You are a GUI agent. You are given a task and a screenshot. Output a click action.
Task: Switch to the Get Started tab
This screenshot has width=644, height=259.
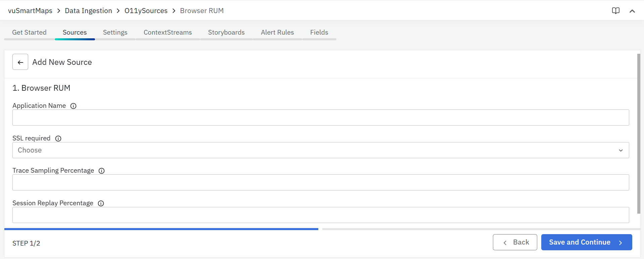point(29,33)
